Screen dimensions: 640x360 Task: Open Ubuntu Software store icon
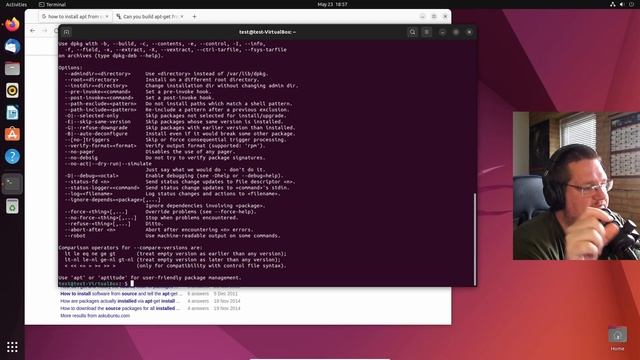pos(12,134)
